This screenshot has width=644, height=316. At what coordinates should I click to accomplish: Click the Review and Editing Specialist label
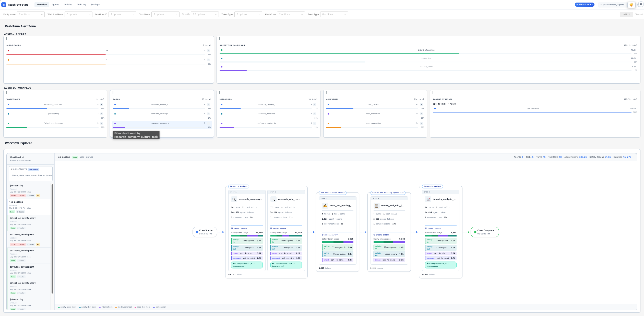(x=388, y=193)
